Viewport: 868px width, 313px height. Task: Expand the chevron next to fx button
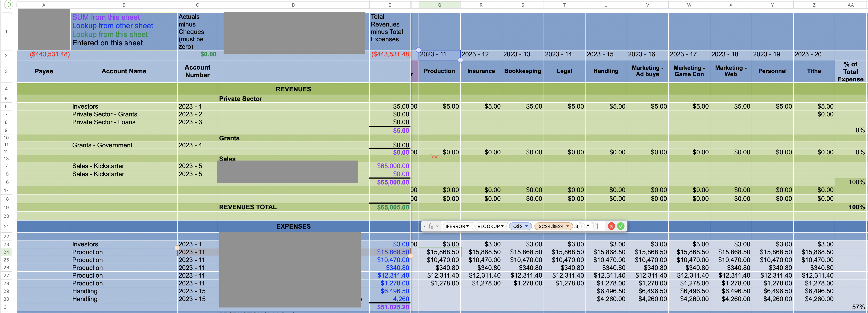(437, 226)
